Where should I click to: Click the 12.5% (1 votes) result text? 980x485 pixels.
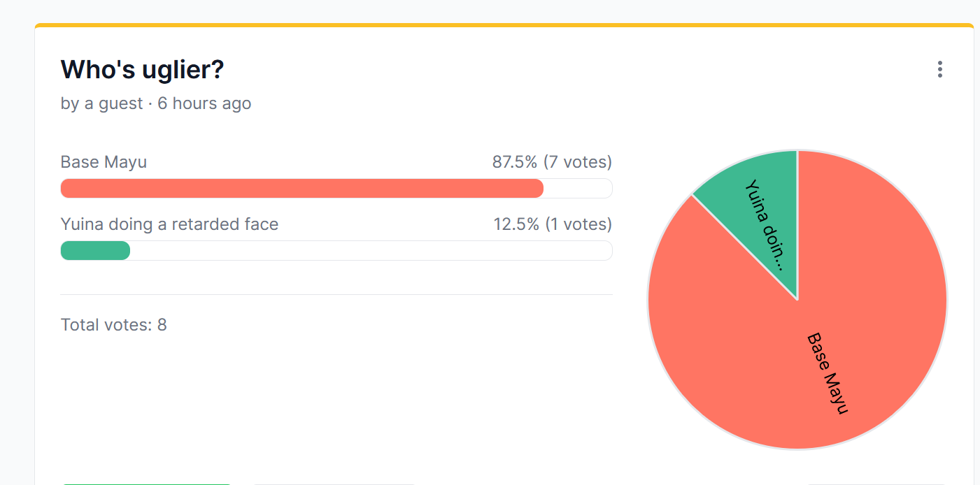tap(553, 224)
